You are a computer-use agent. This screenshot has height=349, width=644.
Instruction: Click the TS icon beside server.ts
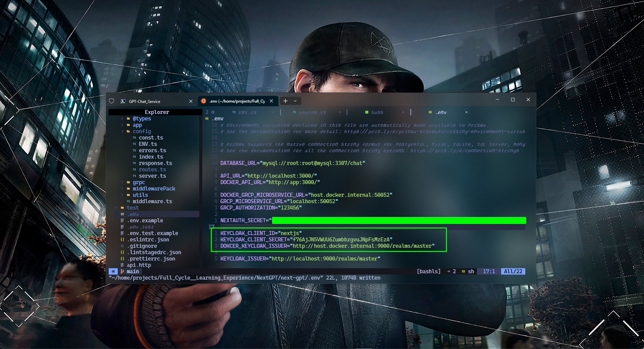[135, 176]
